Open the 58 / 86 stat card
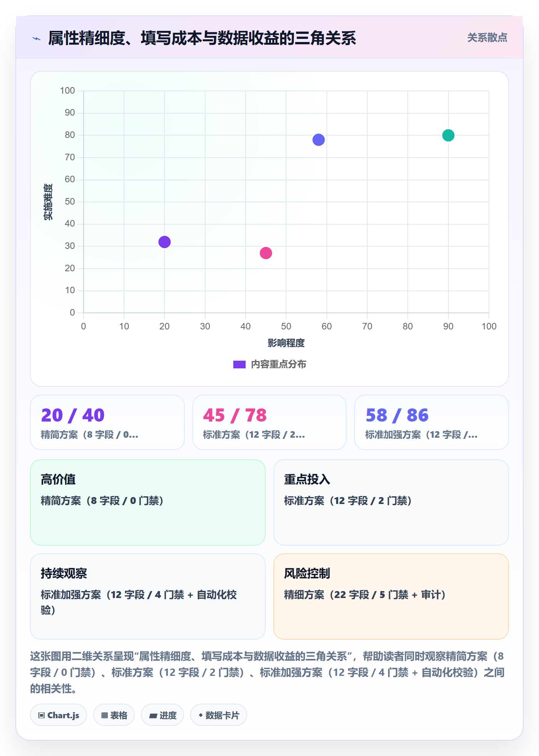The height and width of the screenshot is (756, 539). click(432, 422)
